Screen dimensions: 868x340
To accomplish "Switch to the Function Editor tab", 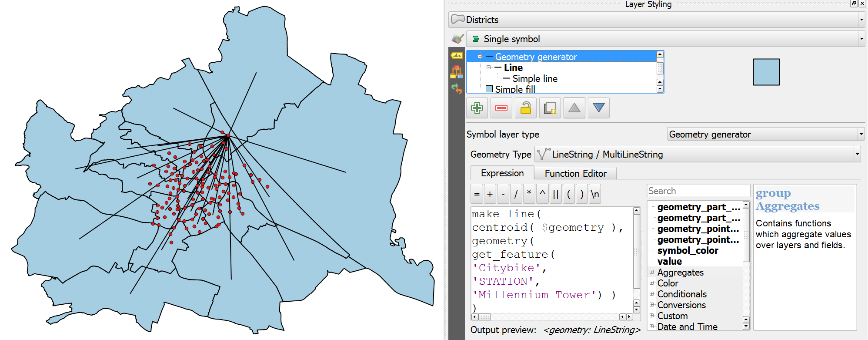I will pos(575,173).
